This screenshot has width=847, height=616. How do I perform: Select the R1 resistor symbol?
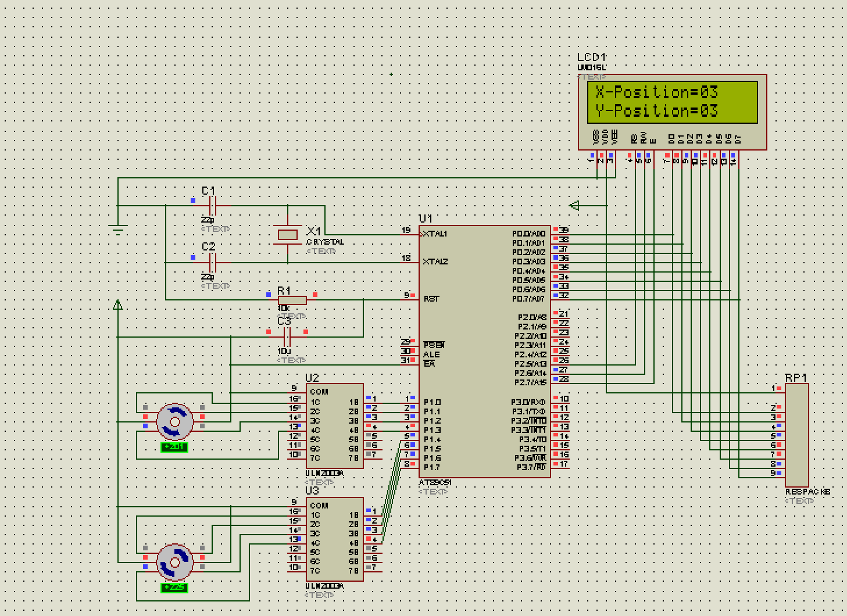click(x=292, y=300)
